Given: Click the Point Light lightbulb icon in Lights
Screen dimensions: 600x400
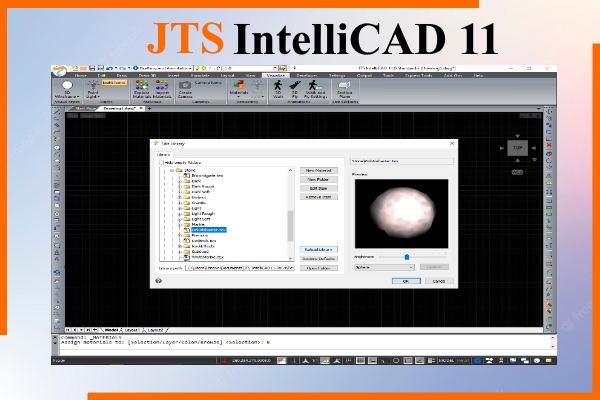Looking at the screenshot, I should pos(93,85).
